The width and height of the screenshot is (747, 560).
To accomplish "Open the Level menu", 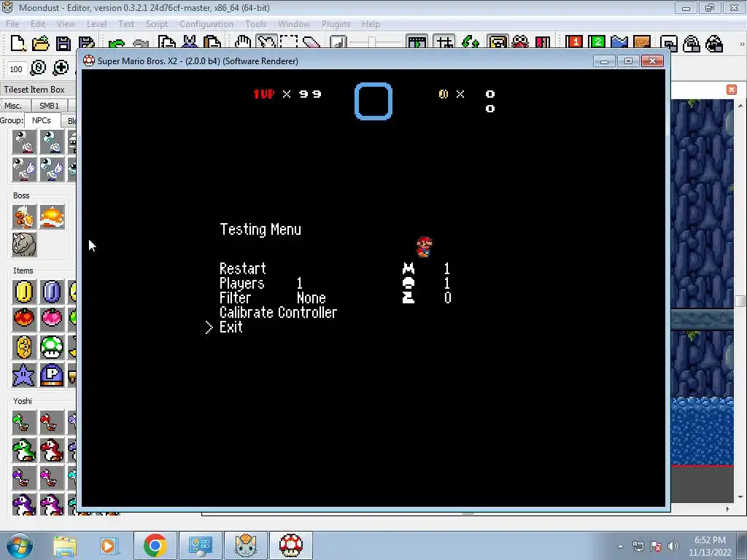I will [x=96, y=24].
